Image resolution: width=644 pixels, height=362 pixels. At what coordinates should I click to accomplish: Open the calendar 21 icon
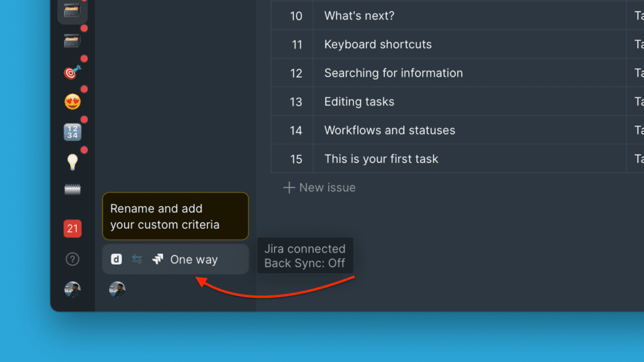(x=72, y=229)
